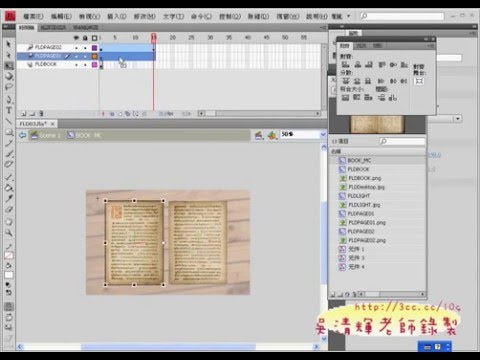Image resolution: width=480 pixels, height=360 pixels.
Task: Select the Rectangle tool
Action: tap(9, 132)
